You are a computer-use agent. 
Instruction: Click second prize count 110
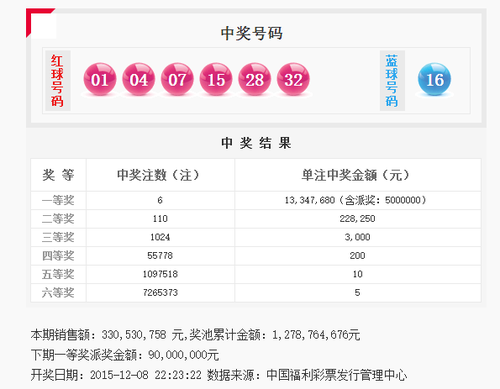pyautogui.click(x=160, y=219)
